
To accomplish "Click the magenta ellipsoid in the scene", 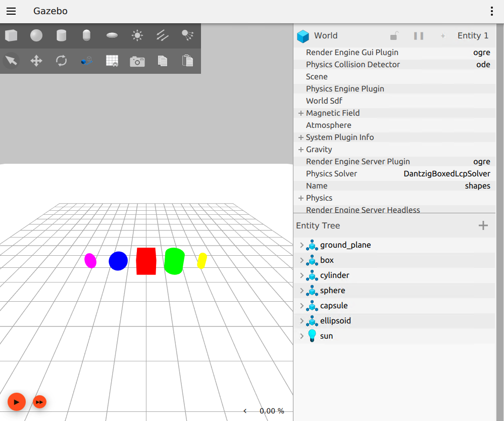I will coord(90,260).
